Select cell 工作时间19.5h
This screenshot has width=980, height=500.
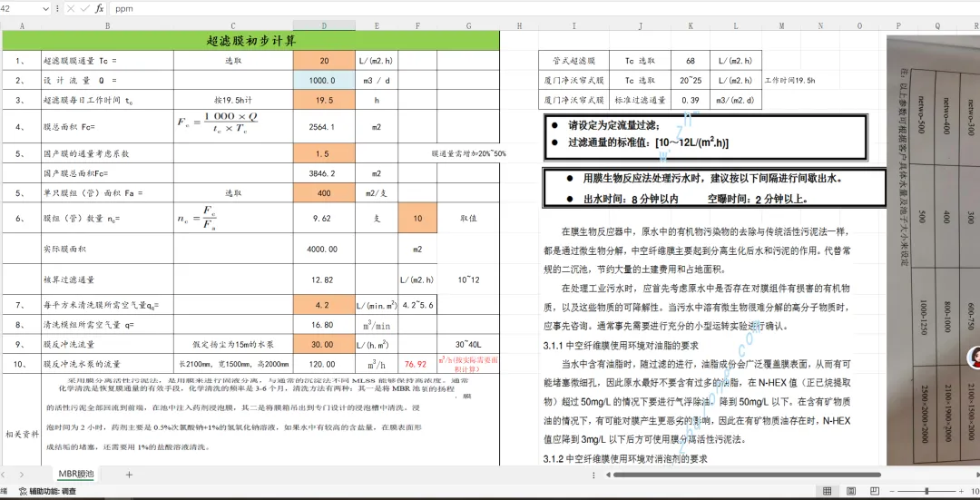coord(790,81)
